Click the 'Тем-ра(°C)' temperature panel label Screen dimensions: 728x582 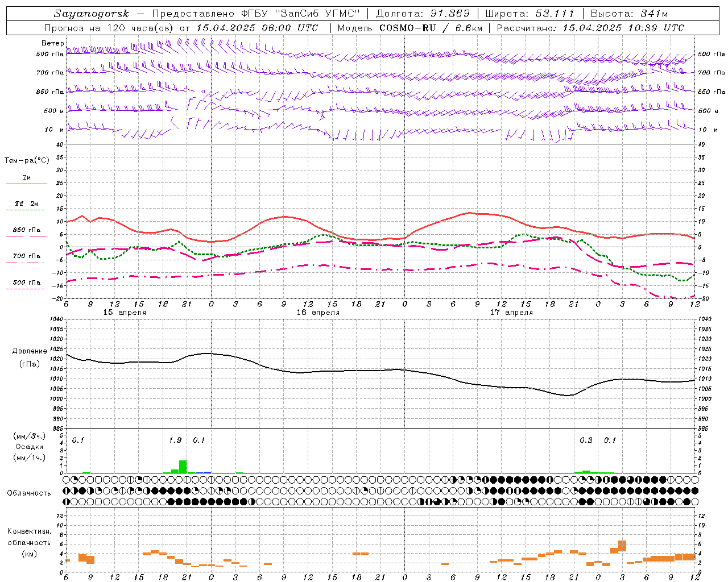click(27, 161)
